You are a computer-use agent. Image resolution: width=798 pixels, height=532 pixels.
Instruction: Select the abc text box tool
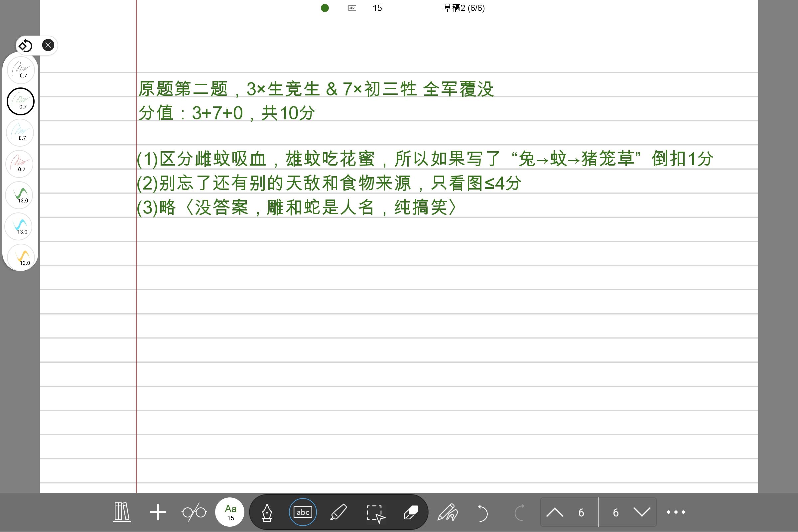tap(303, 512)
